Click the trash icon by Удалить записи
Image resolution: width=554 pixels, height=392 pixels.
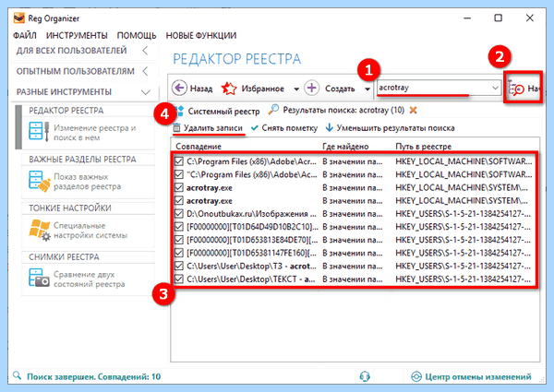176,127
